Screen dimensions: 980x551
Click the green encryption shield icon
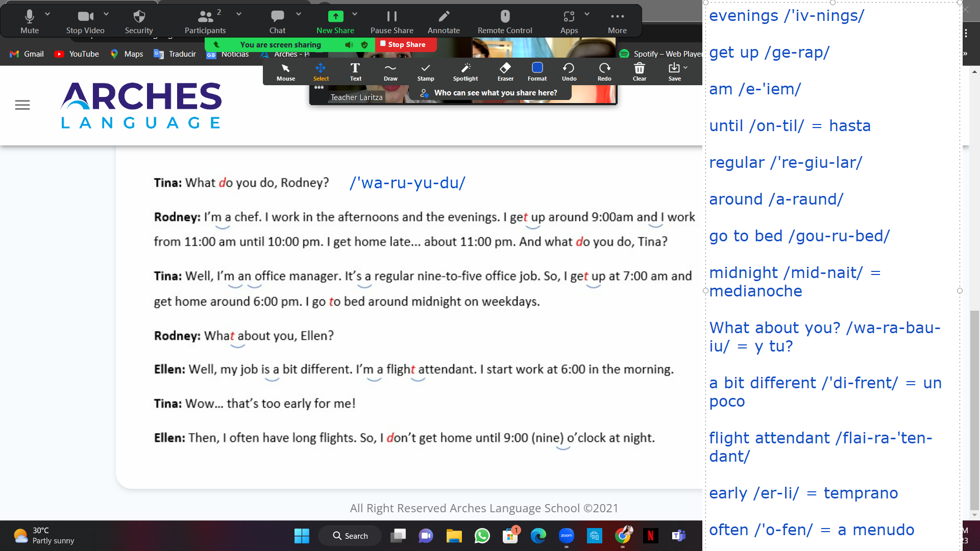(x=364, y=45)
